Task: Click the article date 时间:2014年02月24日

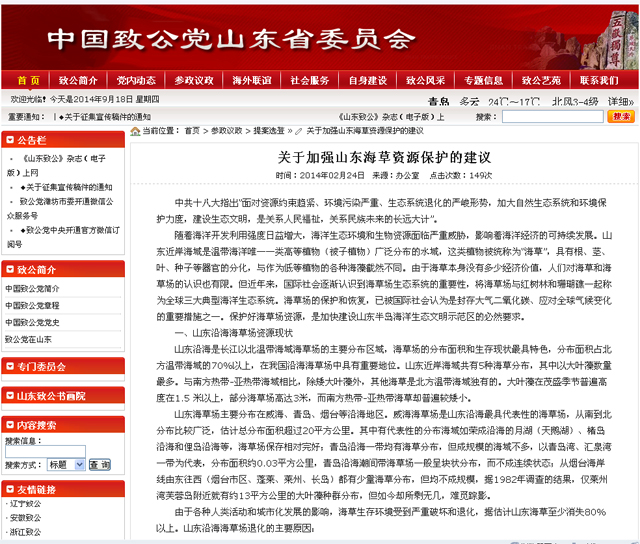Action: 320,175
